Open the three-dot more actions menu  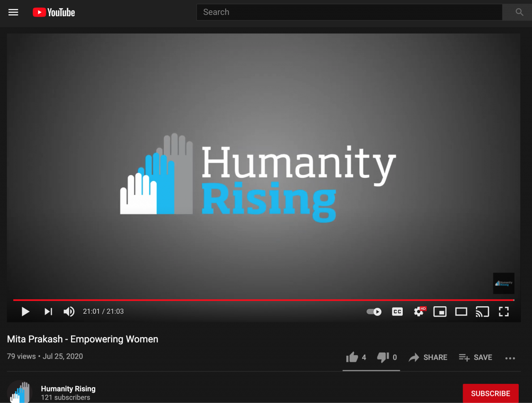click(x=510, y=358)
